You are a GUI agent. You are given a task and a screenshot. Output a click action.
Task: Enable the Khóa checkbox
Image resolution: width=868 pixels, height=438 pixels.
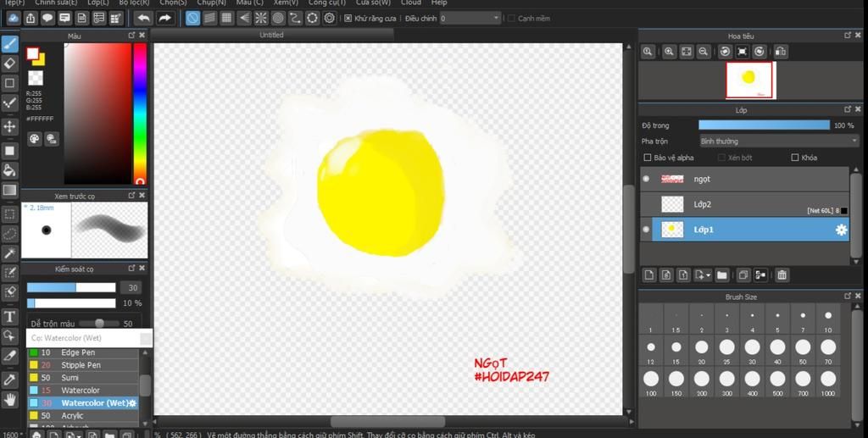click(795, 158)
